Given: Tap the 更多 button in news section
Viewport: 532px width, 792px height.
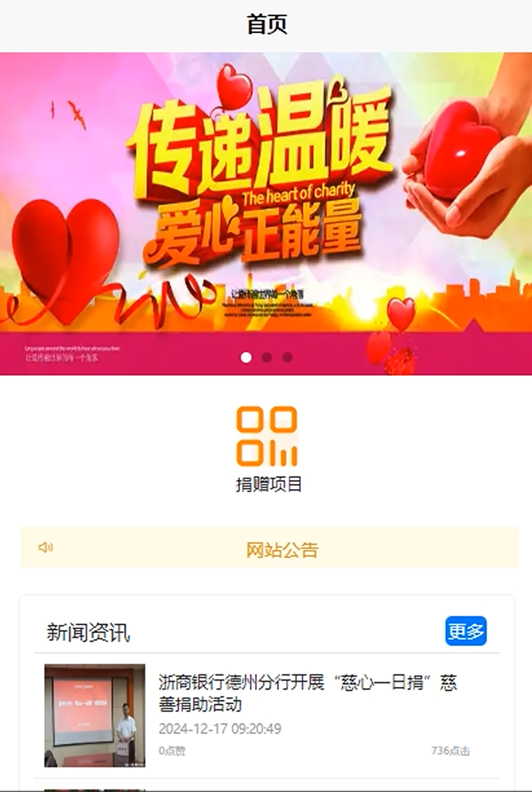Looking at the screenshot, I should click(x=465, y=631).
